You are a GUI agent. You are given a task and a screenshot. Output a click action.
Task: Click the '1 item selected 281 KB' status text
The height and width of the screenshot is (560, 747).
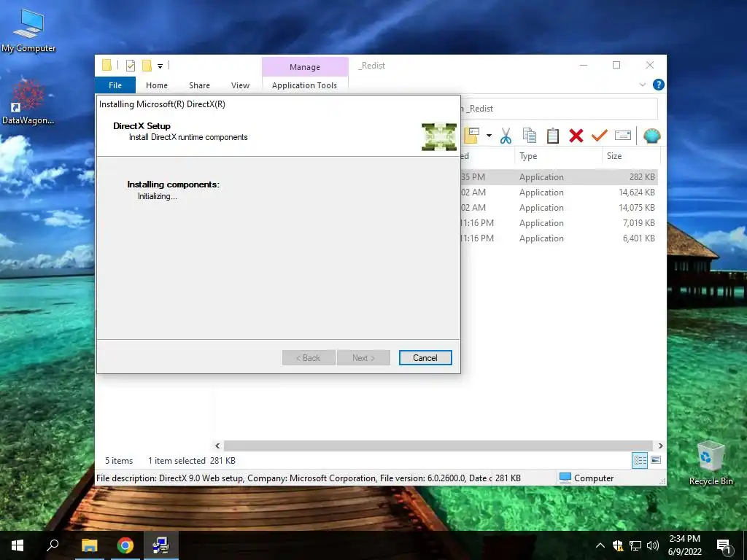click(x=192, y=461)
